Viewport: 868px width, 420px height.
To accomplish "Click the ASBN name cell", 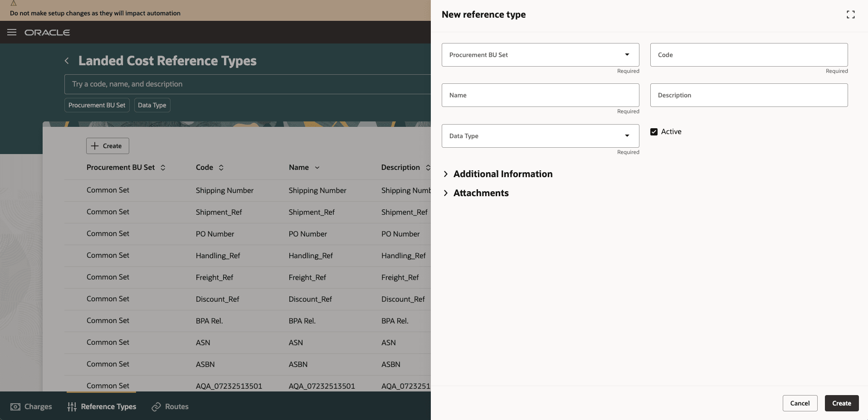I will (298, 365).
